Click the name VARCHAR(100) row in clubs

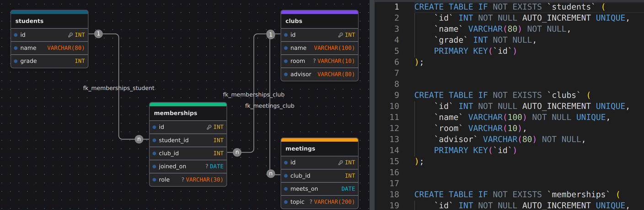319,48
